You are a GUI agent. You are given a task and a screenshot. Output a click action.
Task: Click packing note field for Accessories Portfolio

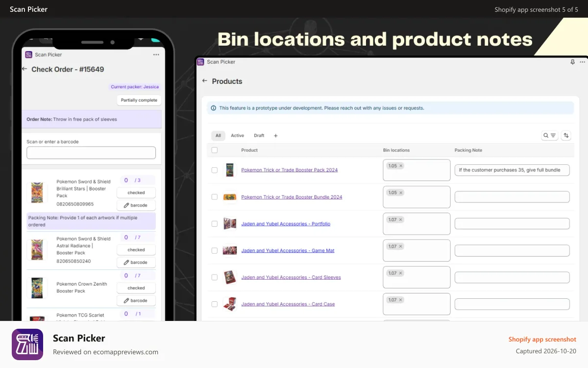512,224
